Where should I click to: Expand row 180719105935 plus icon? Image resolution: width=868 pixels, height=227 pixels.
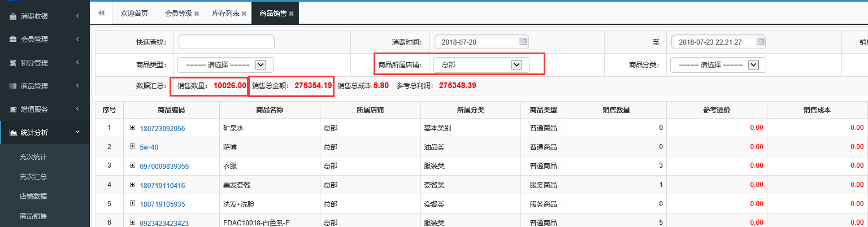(133, 204)
